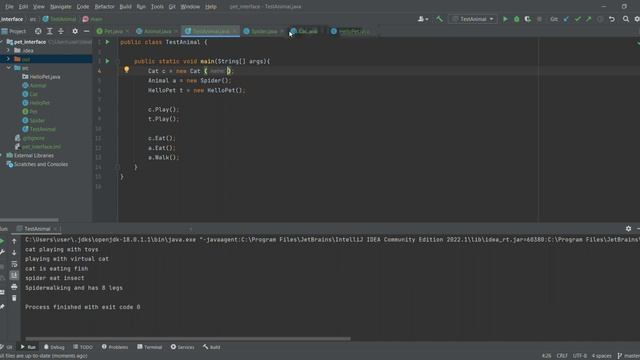Open the TODO tool window button
640x360 pixels.
(x=83, y=347)
